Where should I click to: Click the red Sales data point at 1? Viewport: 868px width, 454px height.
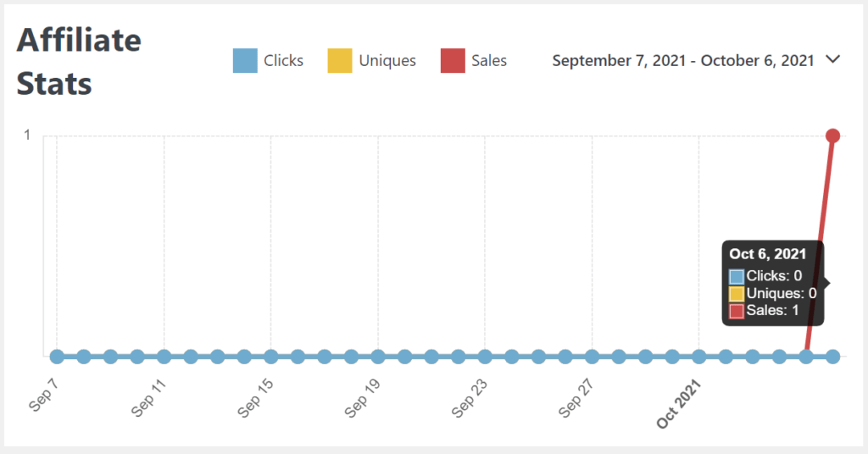click(832, 136)
